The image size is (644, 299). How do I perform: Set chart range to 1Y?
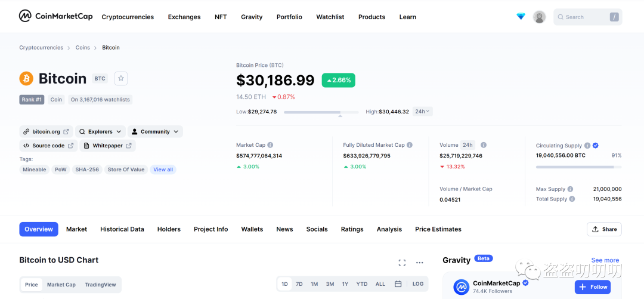tap(345, 284)
